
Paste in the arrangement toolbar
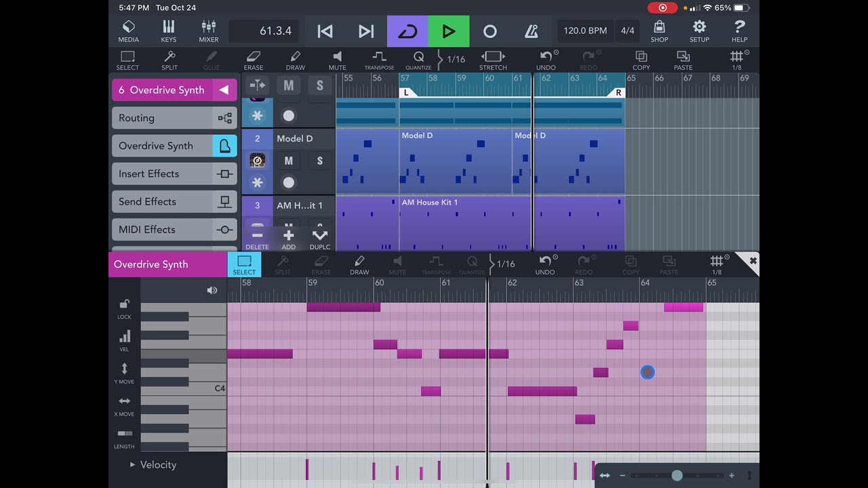[x=683, y=60]
